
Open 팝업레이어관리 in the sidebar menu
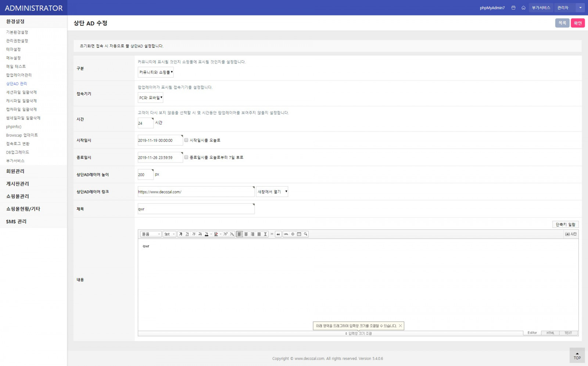click(19, 75)
